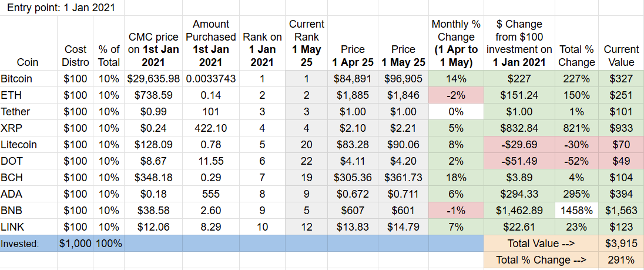Image resolution: width=644 pixels, height=270 pixels.
Task: Select BNB's $ change value $1,462.89
Action: [519, 210]
